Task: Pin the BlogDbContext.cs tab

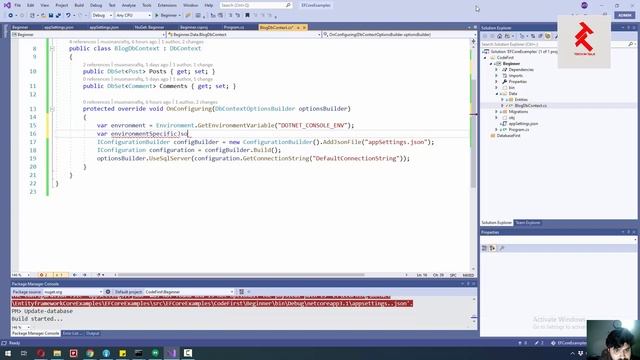Action: [298, 27]
